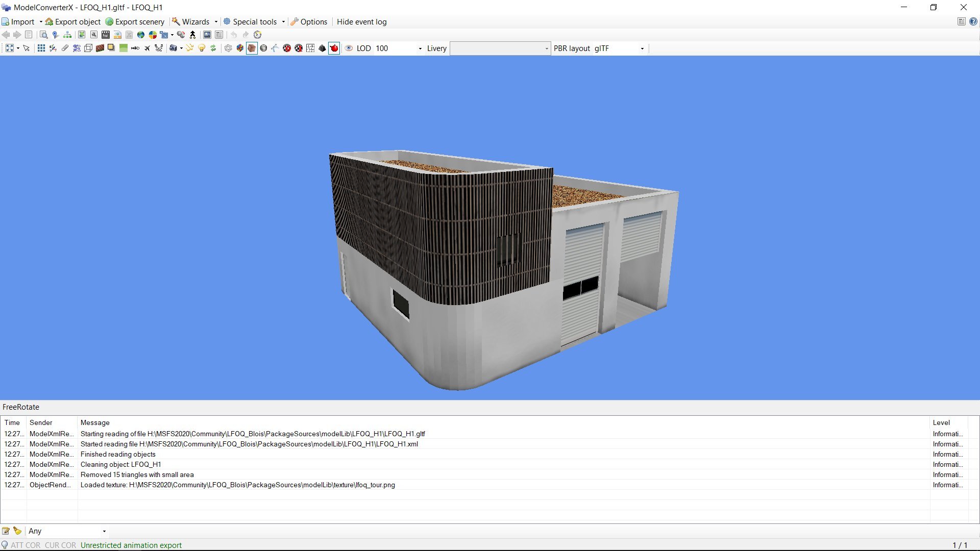980x551 pixels.
Task: Click the paperclip attached objects icon
Action: coord(65,48)
